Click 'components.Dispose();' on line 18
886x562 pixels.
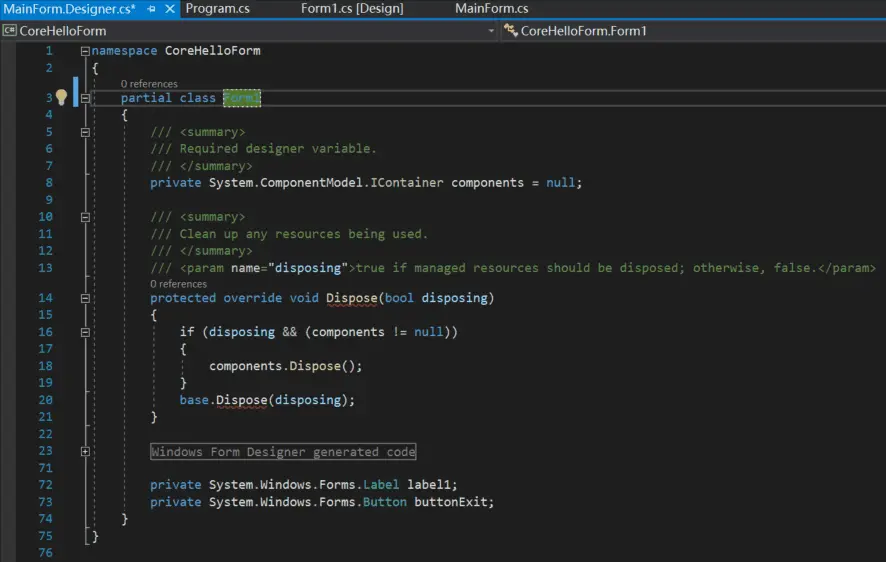[285, 365]
